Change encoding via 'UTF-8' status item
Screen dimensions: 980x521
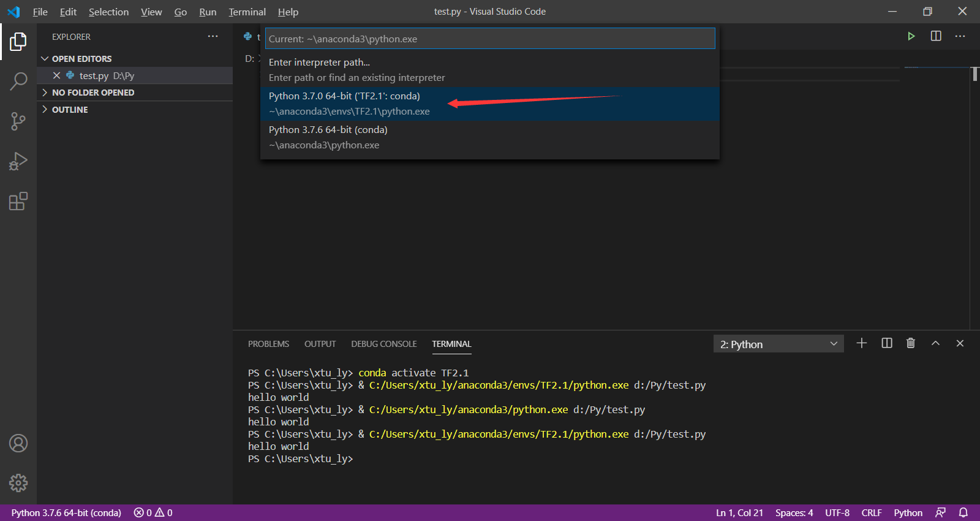click(x=837, y=512)
